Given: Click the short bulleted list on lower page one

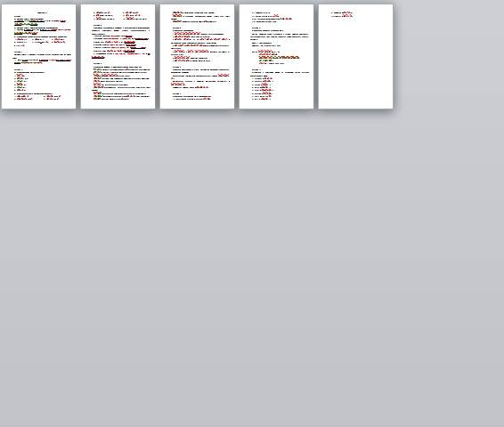Looking at the screenshot, I should pos(21,83).
